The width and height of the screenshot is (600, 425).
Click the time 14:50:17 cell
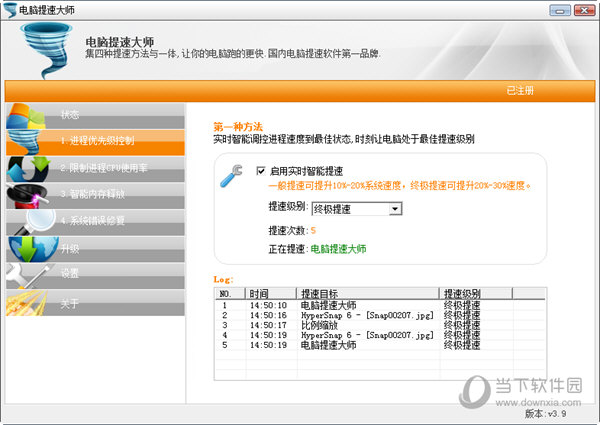(268, 325)
